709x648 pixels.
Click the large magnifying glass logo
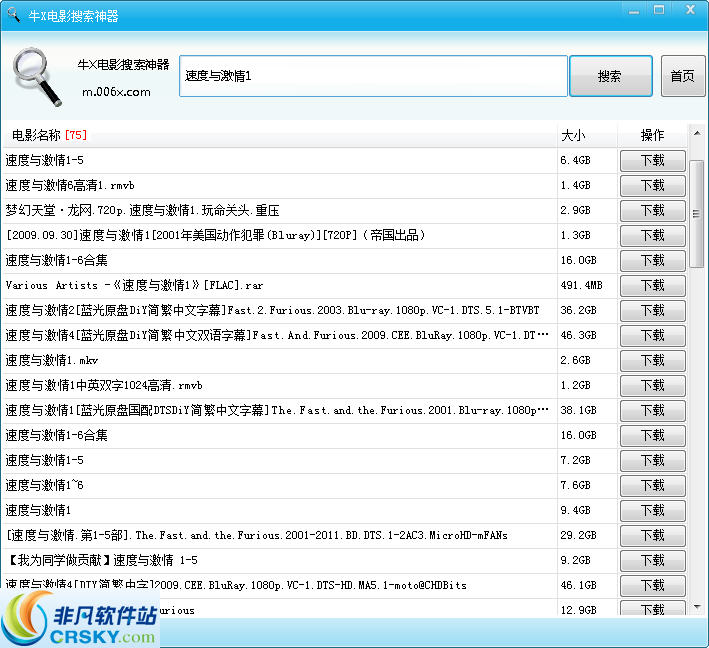39,77
